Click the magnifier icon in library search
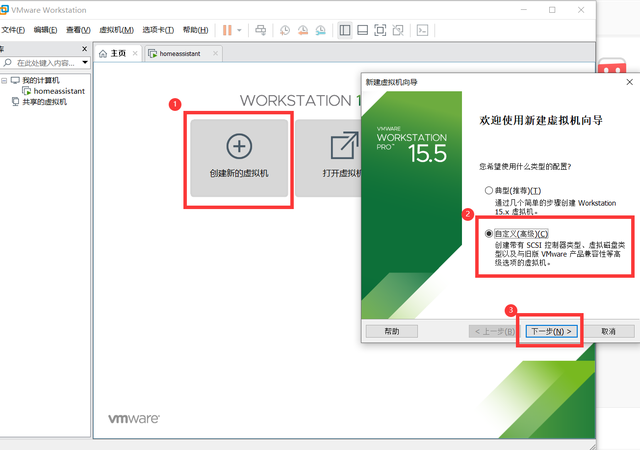Screen dimensions: 640x450 (7, 62)
